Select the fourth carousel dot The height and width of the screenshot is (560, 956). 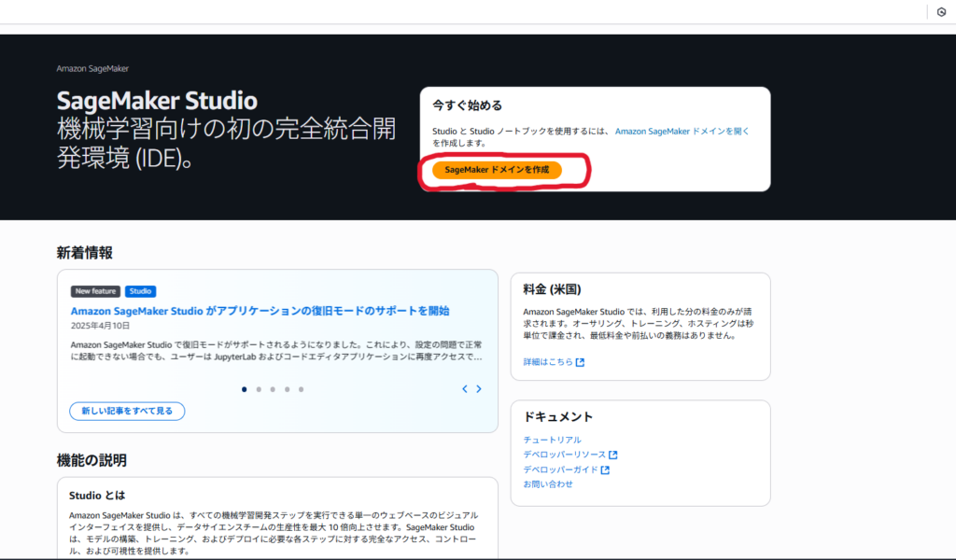288,389
